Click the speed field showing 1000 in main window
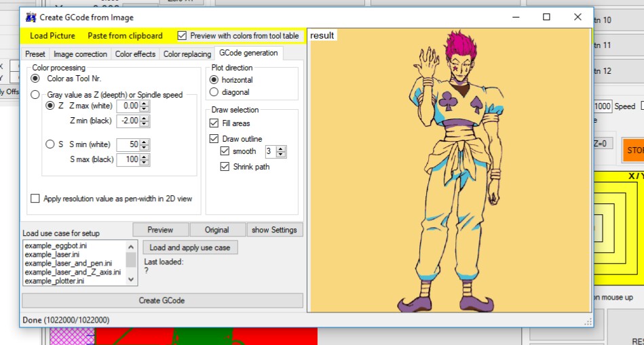 (x=603, y=106)
